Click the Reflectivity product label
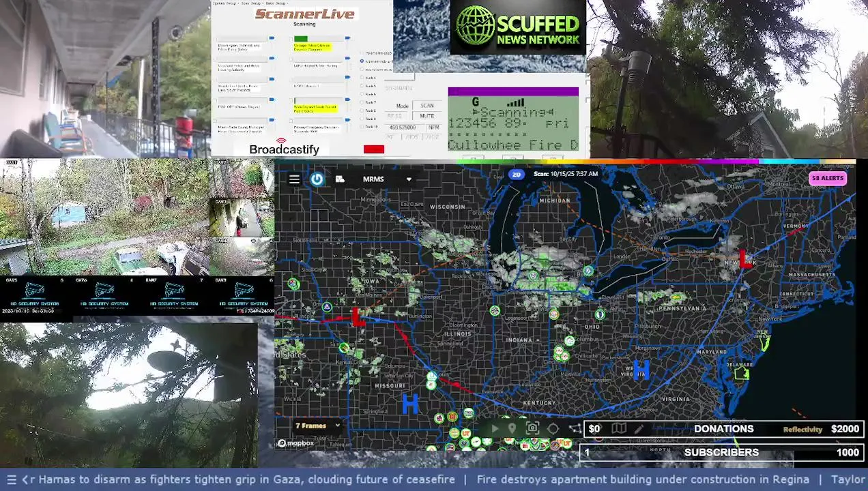868x491 pixels. click(802, 429)
